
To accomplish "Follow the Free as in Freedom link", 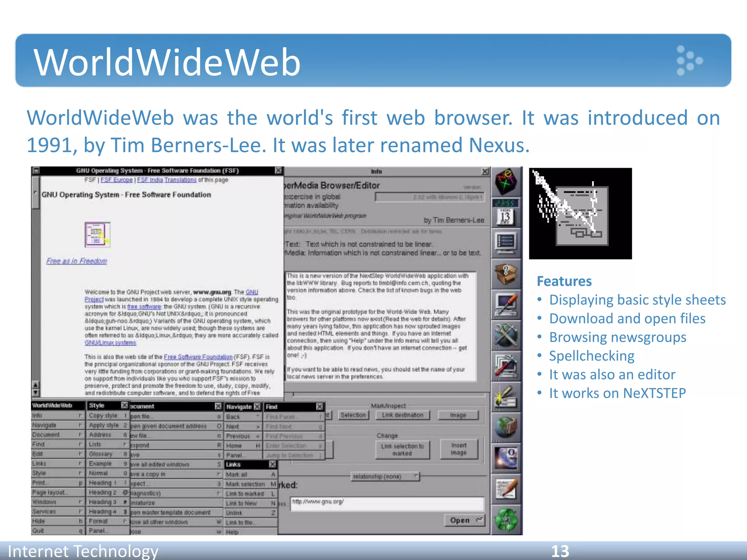I will [x=77, y=261].
